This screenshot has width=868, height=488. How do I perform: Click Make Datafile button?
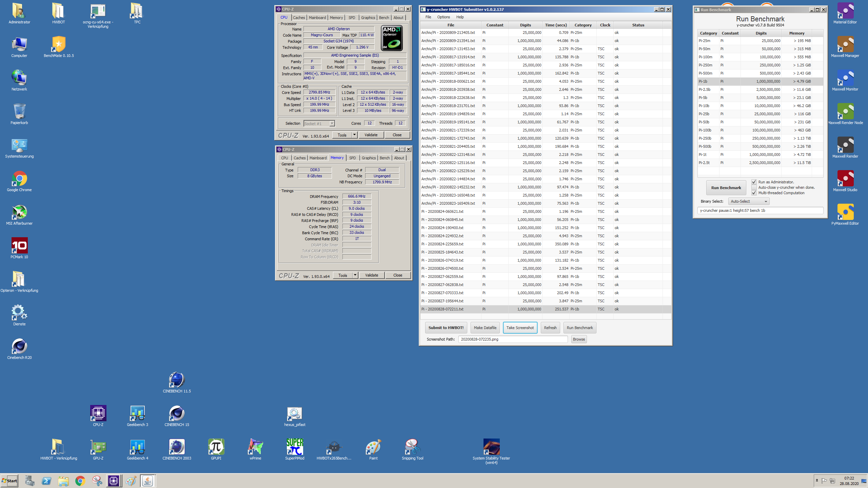485,328
